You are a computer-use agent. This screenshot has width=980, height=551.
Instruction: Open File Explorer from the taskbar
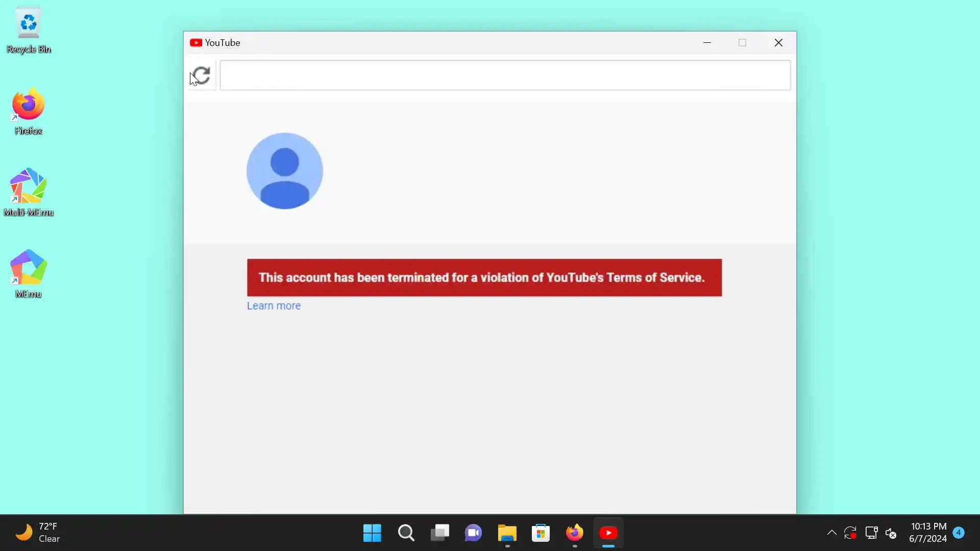507,533
